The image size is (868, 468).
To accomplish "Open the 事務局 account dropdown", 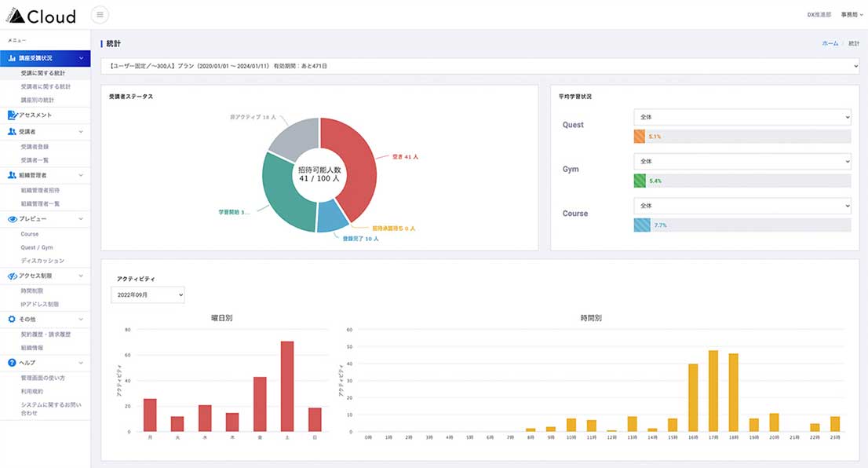I will point(852,15).
